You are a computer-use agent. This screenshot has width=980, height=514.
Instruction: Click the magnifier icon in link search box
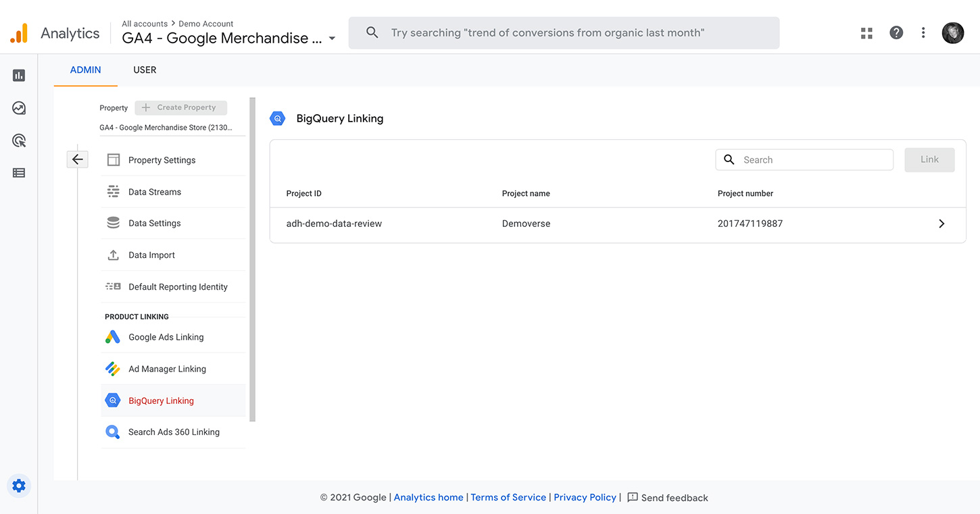click(729, 159)
